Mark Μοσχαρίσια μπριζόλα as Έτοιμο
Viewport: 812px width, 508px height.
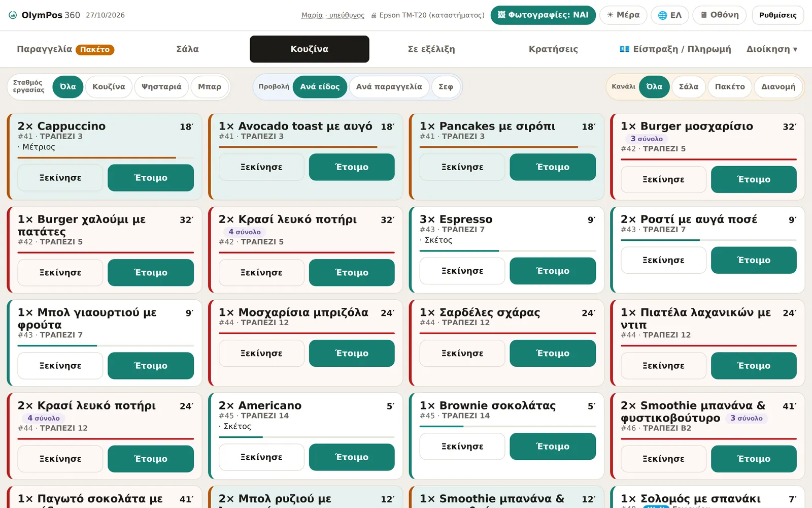point(352,353)
